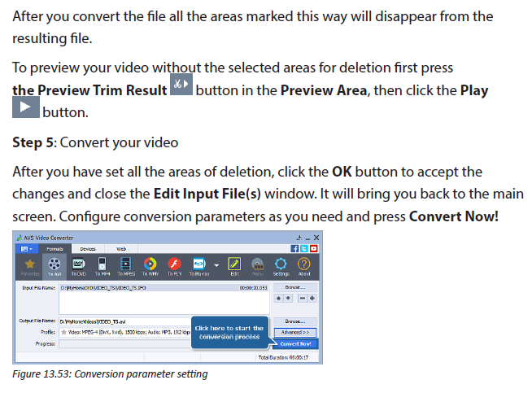Switch to the Devices tab
The width and height of the screenshot is (532, 393).
(x=88, y=249)
